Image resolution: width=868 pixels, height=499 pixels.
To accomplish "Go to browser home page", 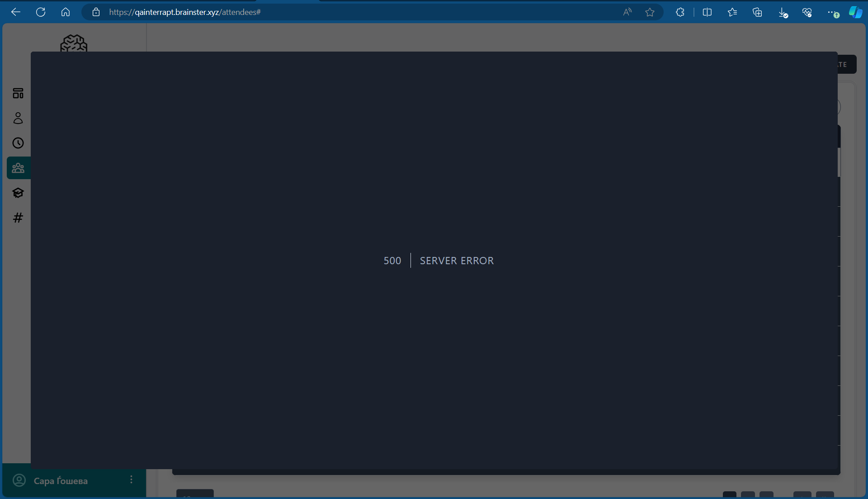I will tap(66, 12).
